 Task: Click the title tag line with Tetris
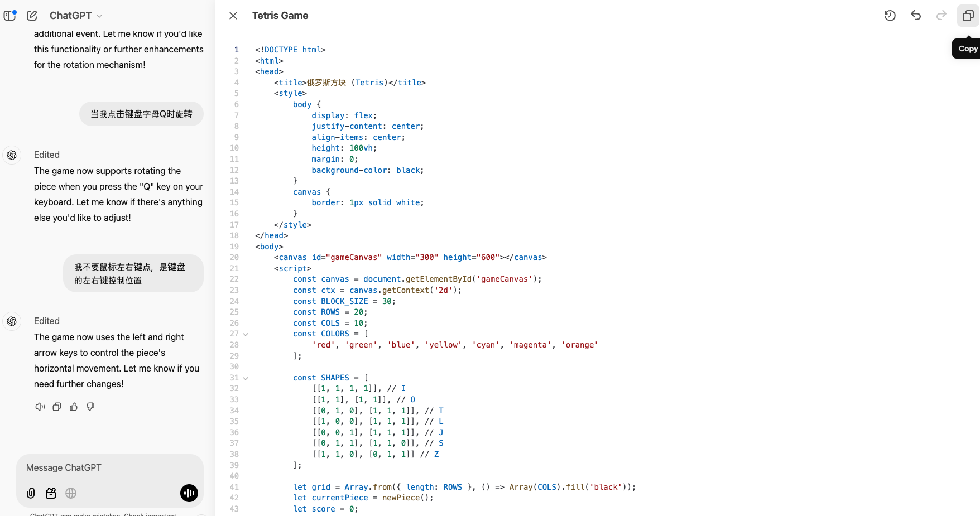350,83
